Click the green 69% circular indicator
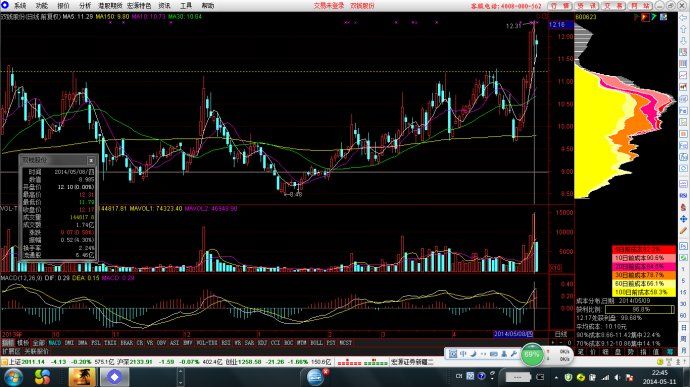Viewport: 690px width, 387px height. coord(532,354)
